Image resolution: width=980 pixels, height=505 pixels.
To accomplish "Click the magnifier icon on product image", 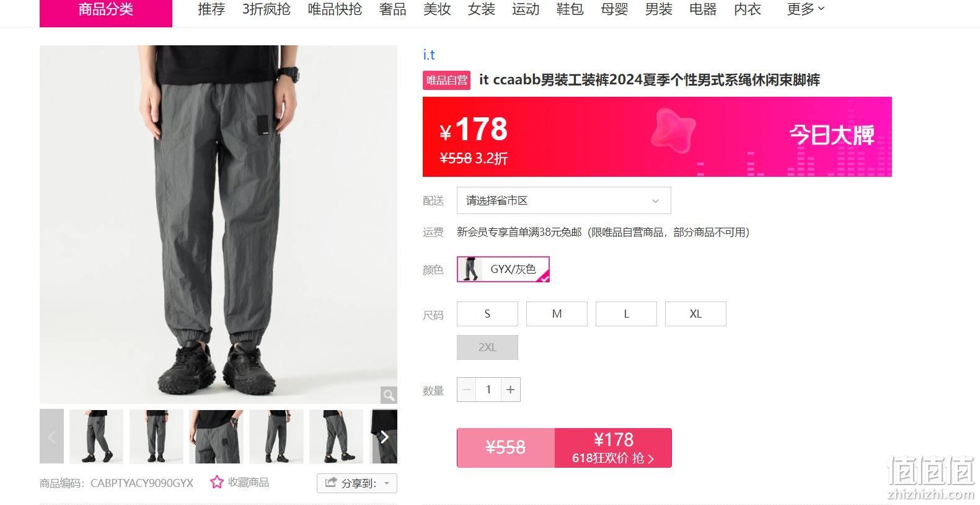I will (x=388, y=395).
